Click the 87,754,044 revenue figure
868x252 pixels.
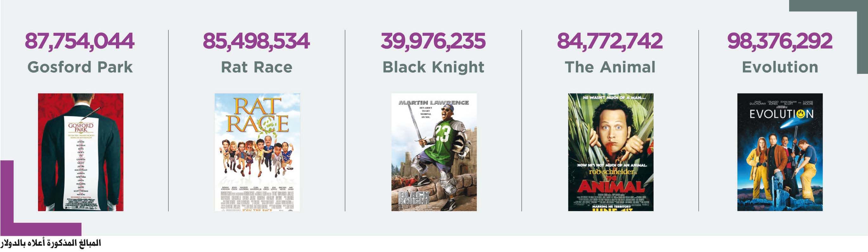[80, 41]
